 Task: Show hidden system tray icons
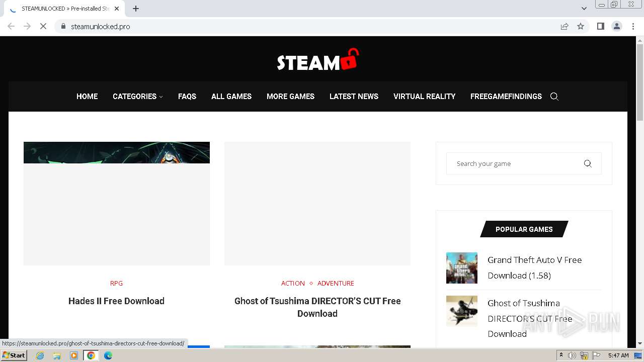click(x=561, y=355)
